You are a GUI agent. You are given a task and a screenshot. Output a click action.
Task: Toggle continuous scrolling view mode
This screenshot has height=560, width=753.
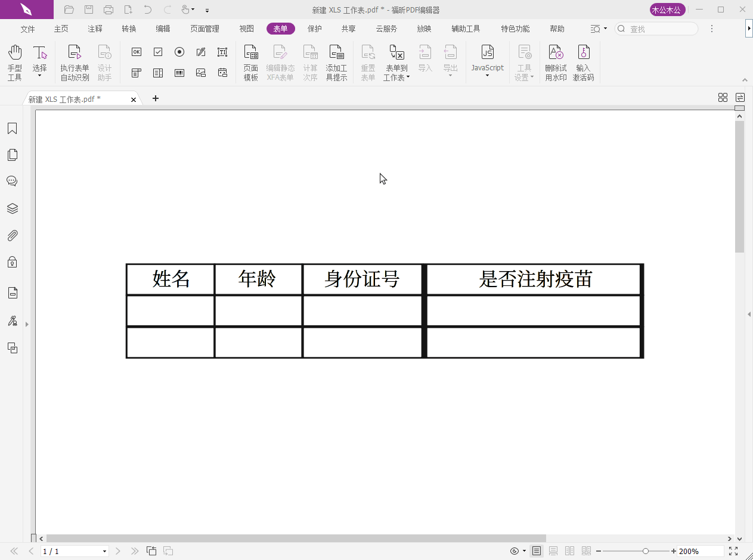(x=553, y=551)
